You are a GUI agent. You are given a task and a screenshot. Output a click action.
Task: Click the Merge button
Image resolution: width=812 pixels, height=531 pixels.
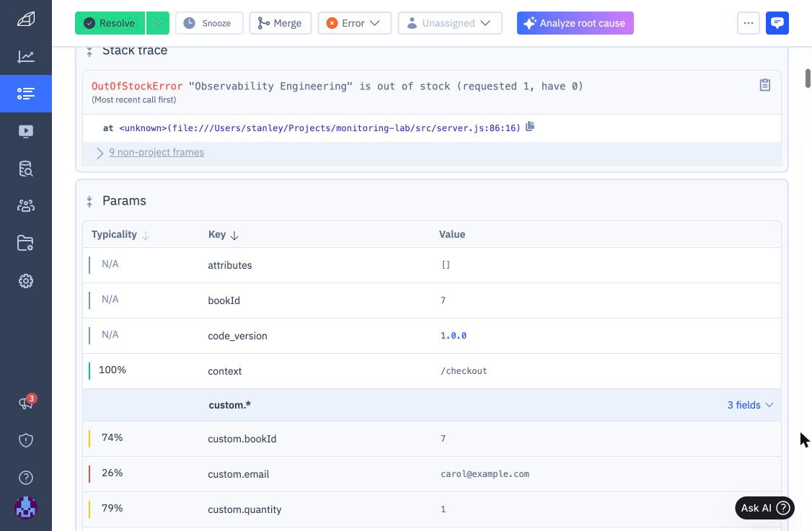(x=280, y=23)
